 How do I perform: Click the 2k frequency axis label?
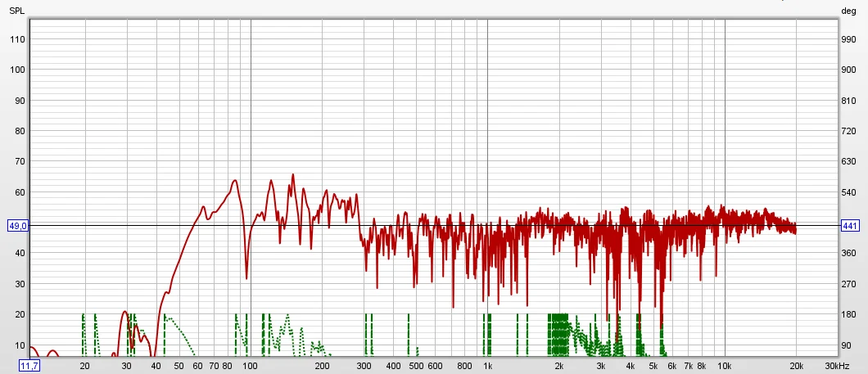click(x=559, y=366)
